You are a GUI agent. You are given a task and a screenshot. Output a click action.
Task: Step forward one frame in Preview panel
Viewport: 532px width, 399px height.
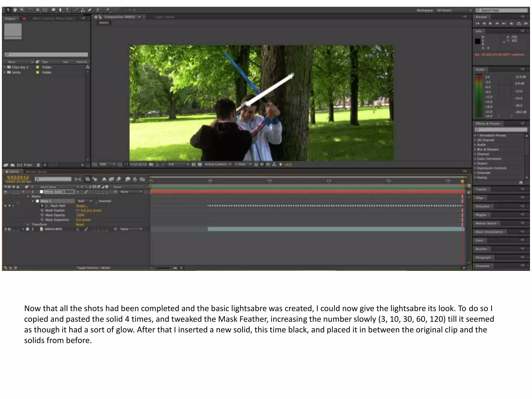[x=497, y=23]
